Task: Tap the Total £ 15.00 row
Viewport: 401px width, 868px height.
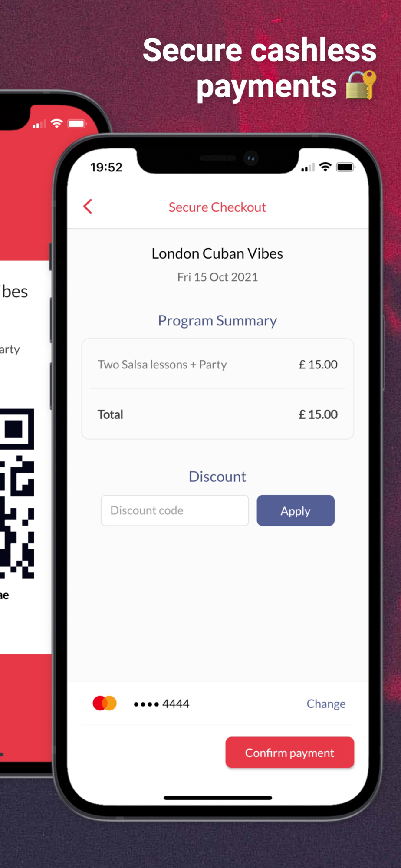Action: click(x=217, y=414)
